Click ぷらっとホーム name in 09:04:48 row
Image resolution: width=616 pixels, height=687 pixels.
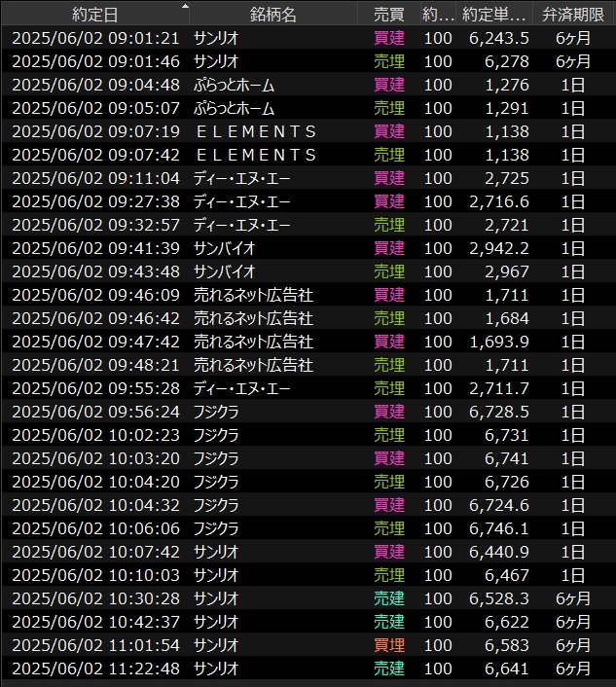click(x=234, y=85)
